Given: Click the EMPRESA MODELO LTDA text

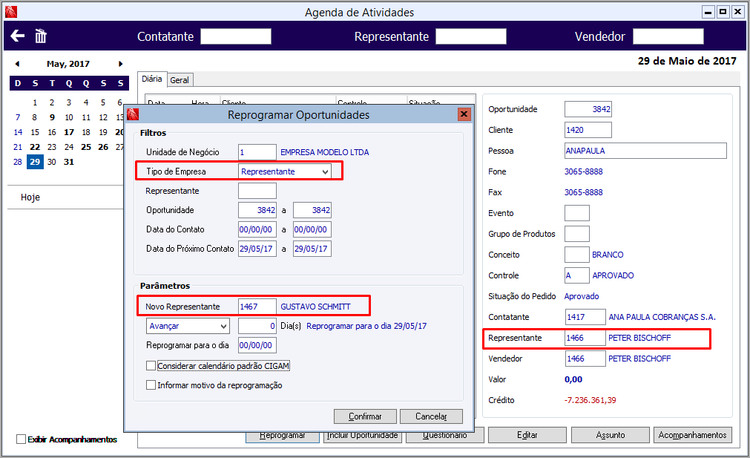Looking at the screenshot, I should point(325,152).
